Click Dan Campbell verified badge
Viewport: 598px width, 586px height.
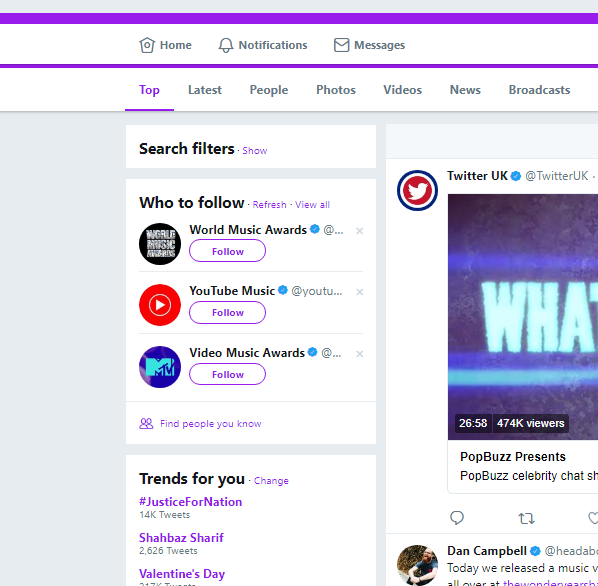(x=535, y=551)
